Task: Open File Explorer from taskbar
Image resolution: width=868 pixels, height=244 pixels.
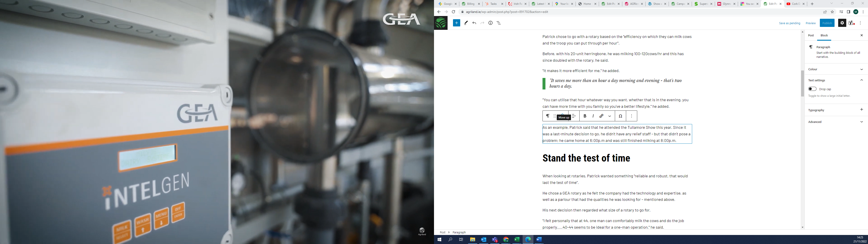Action: click(472, 240)
